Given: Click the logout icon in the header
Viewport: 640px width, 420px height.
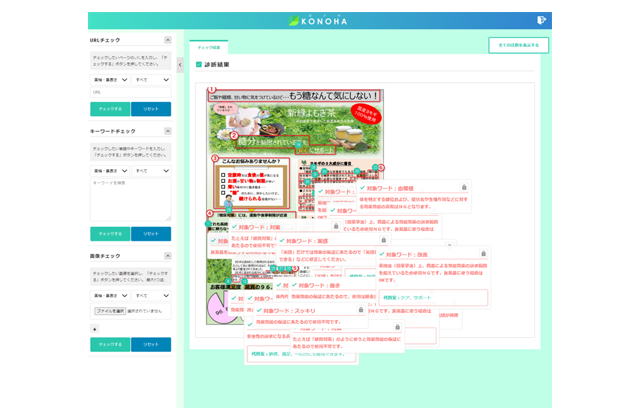Looking at the screenshot, I should [541, 20].
